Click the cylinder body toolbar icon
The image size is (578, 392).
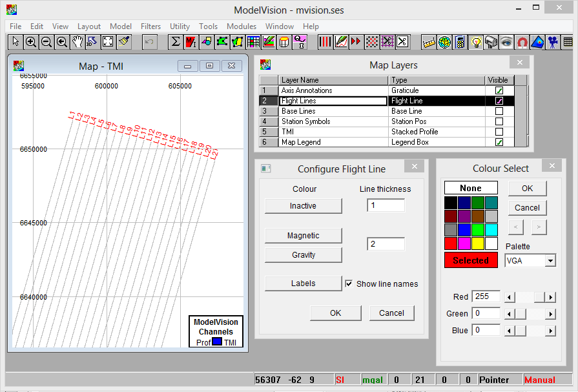[284, 42]
